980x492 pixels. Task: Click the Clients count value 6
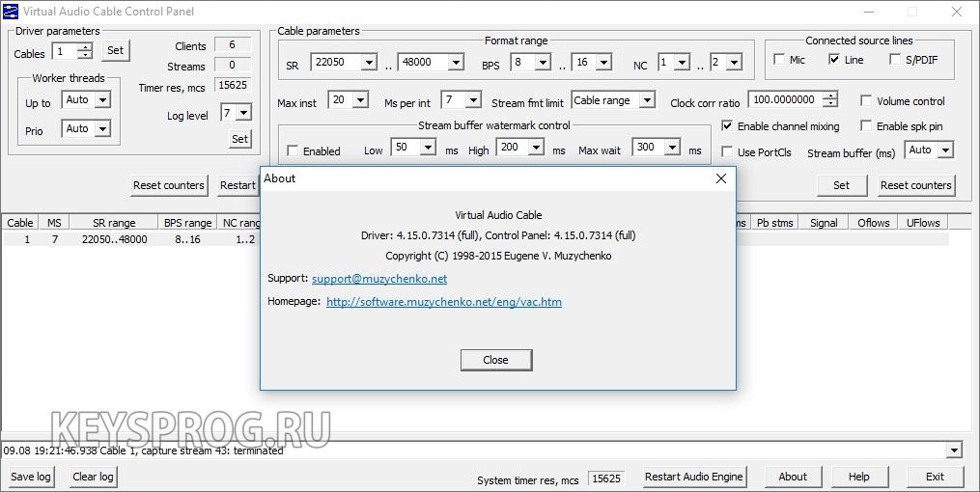click(232, 44)
